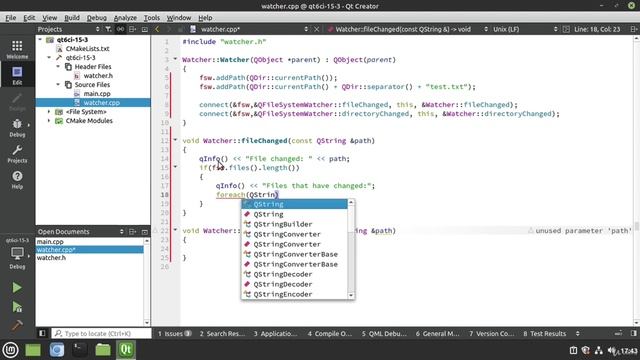This screenshot has height=360, width=640.
Task: Open the network tray icon
Action: [599, 350]
